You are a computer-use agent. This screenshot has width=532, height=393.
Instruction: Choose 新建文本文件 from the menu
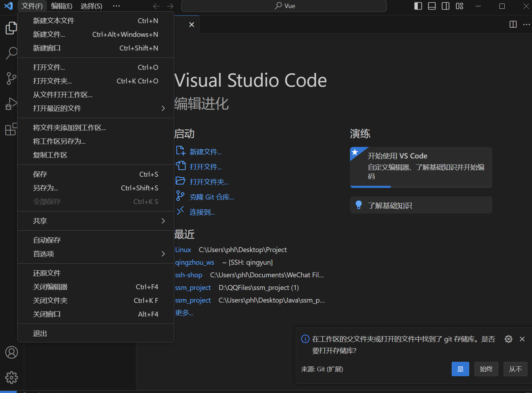click(96, 21)
